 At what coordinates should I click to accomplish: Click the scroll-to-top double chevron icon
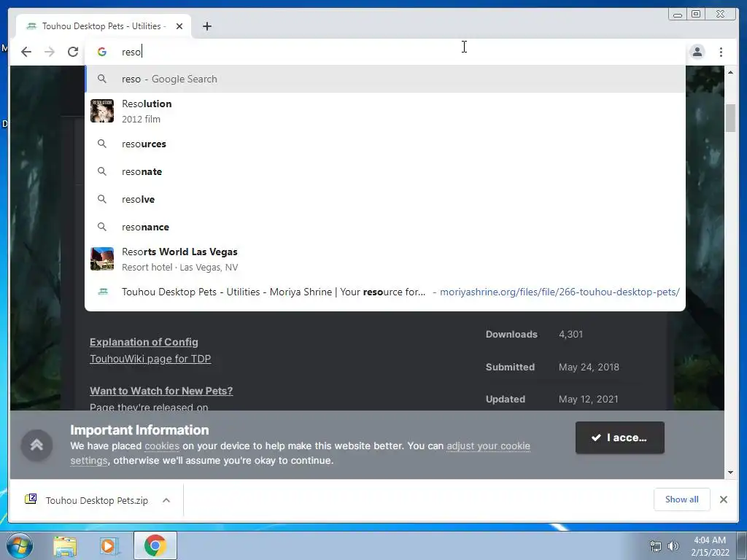click(36, 446)
